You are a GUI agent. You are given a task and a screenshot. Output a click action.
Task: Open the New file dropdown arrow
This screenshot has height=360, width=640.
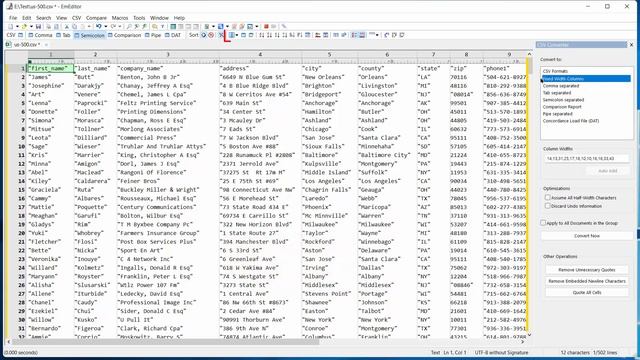(17, 27)
